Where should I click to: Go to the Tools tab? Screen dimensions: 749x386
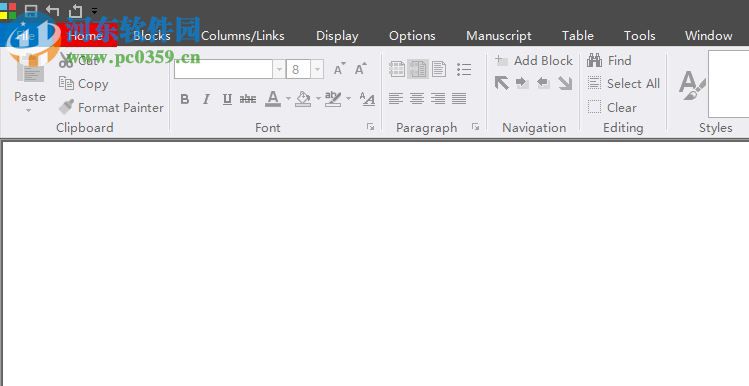point(639,35)
